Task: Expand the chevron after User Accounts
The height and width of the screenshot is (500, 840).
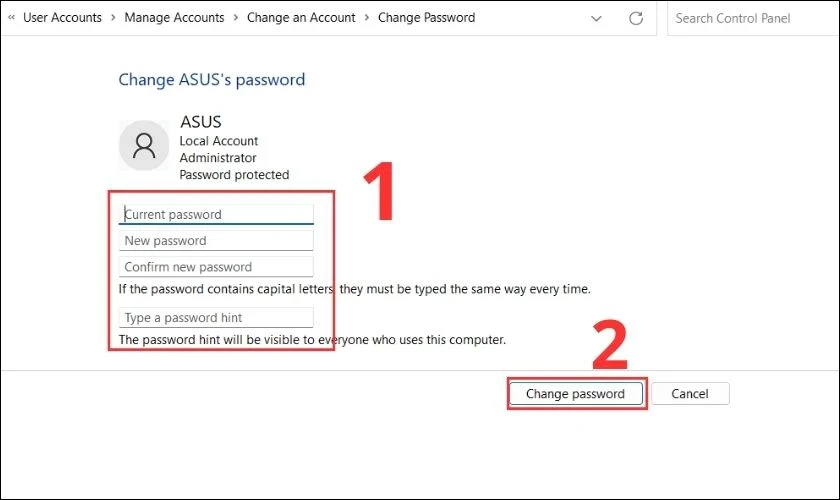Action: [113, 18]
